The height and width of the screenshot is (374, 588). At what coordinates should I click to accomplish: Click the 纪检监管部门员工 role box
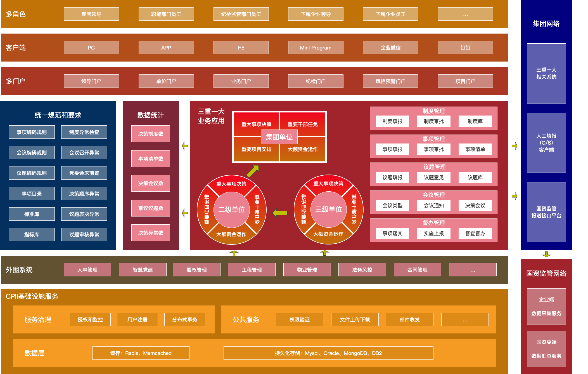(241, 14)
